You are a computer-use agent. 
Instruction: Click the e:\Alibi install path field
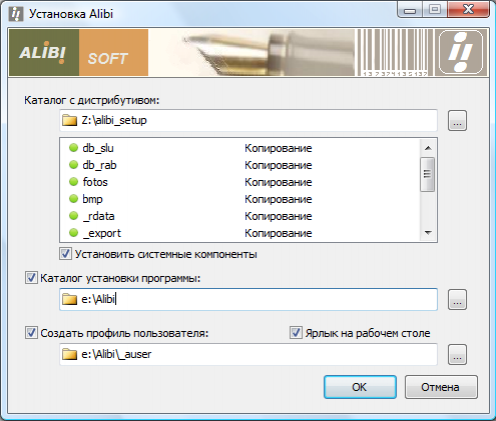point(248,299)
